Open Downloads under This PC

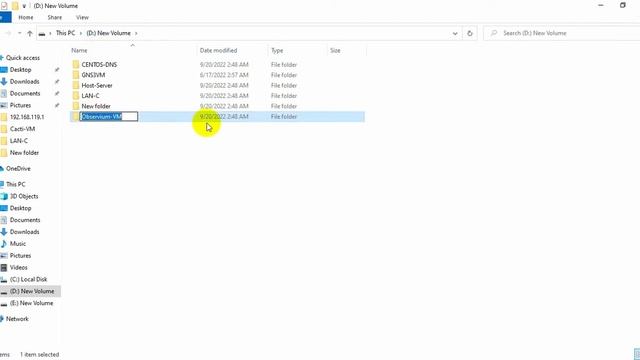24,232
